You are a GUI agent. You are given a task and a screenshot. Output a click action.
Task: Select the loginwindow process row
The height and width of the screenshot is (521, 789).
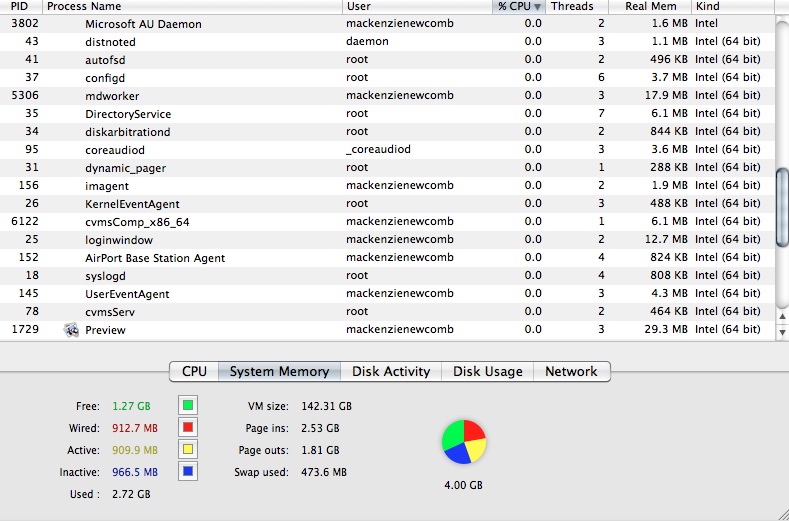click(387, 240)
